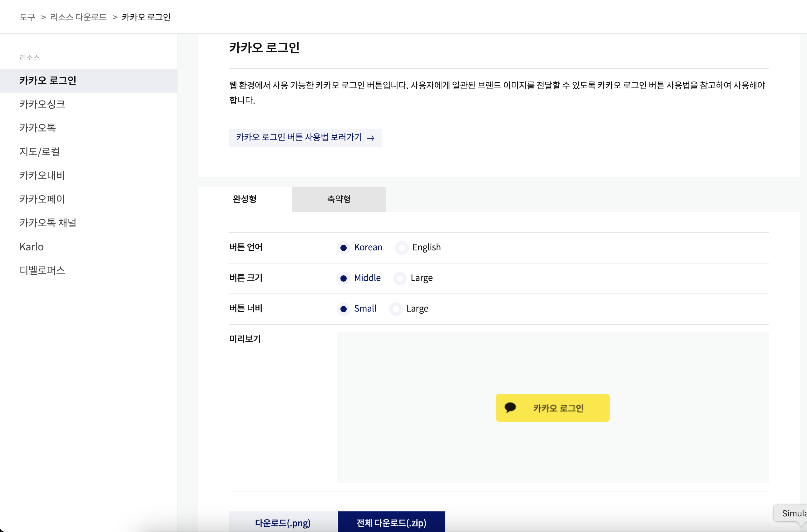Select the English button language radio
This screenshot has height=532, width=807.
coord(402,248)
